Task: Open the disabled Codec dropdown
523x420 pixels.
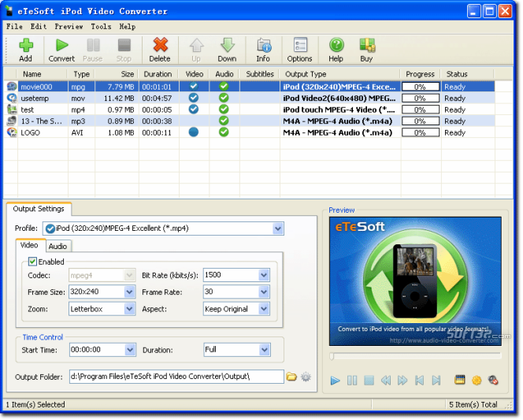Action: [129, 275]
